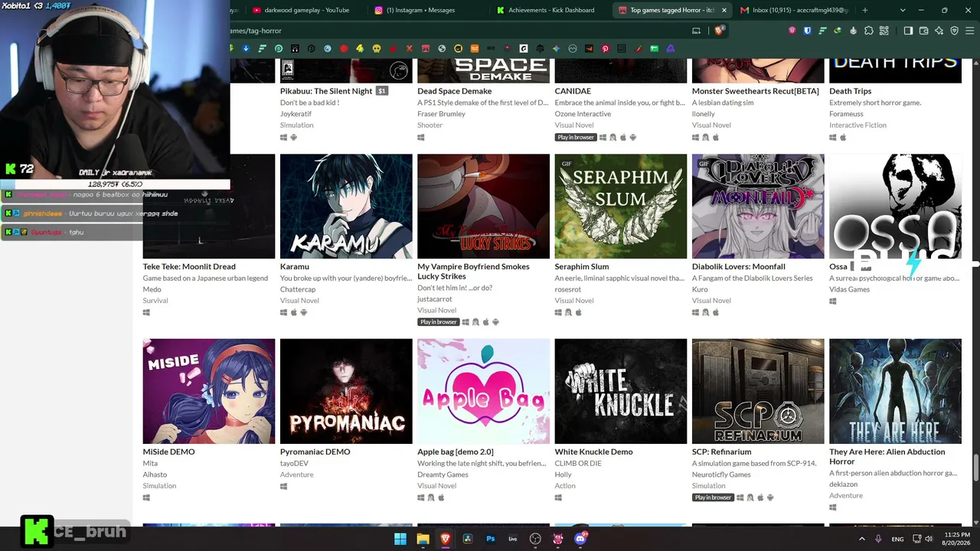This screenshot has height=551, width=980.
Task: Open the browser Extensions puzzle icon
Action: (x=868, y=31)
